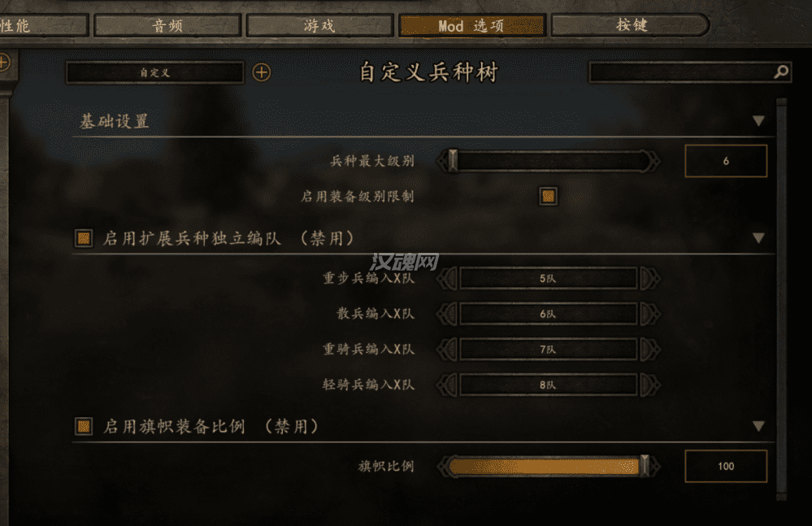Viewport: 812px width, 526px height.
Task: Click the 兵种最大级别 value field showing 6
Action: (726, 161)
